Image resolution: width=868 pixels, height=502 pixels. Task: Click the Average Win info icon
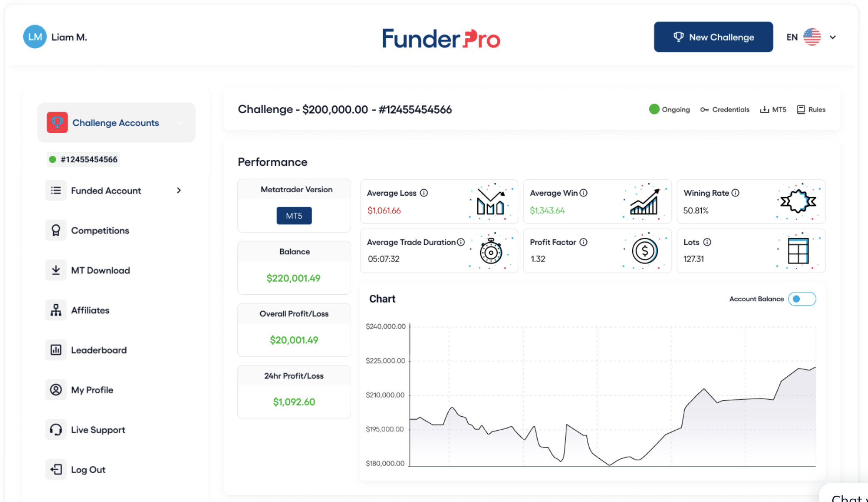tap(584, 193)
